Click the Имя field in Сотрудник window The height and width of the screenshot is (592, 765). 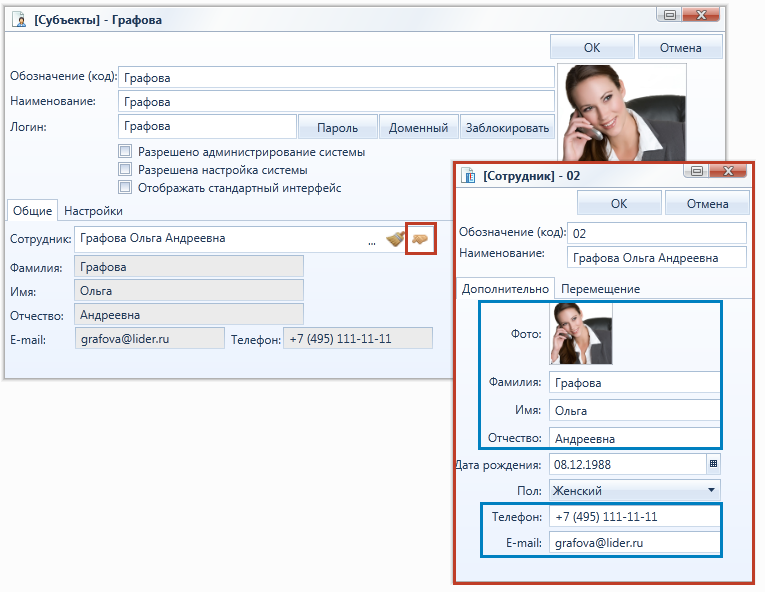pos(635,410)
